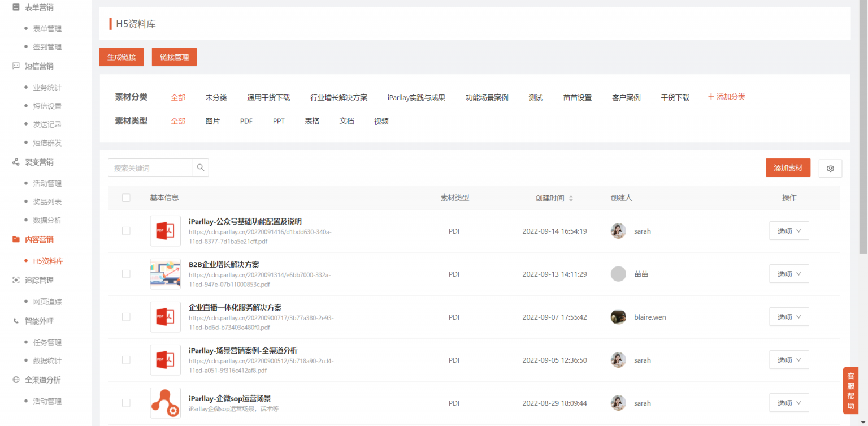Click inside the 搜索关键词 input field
This screenshot has width=868, height=426.
coord(150,167)
